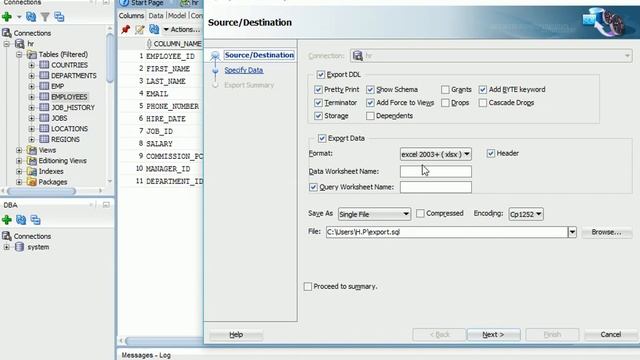Image resolution: width=640 pixels, height=360 pixels.
Task: Click Refresh icon in Connections panel toolbar
Action: (31, 17)
